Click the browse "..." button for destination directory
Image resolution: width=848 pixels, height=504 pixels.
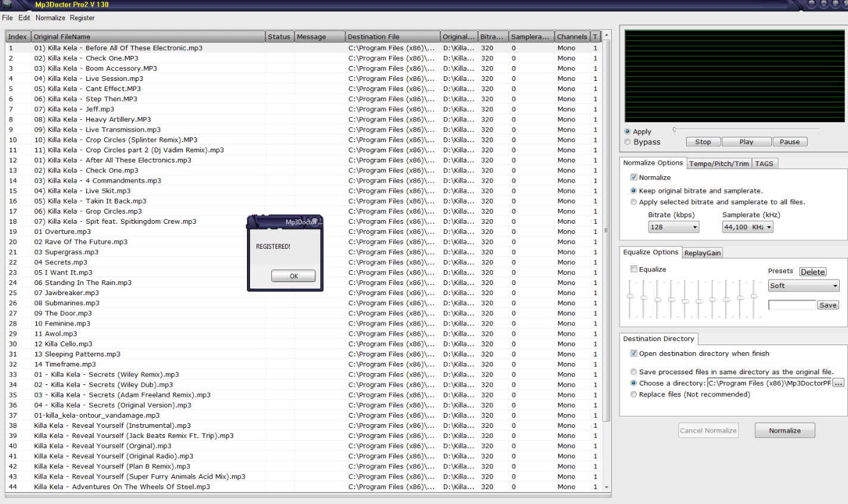click(838, 383)
